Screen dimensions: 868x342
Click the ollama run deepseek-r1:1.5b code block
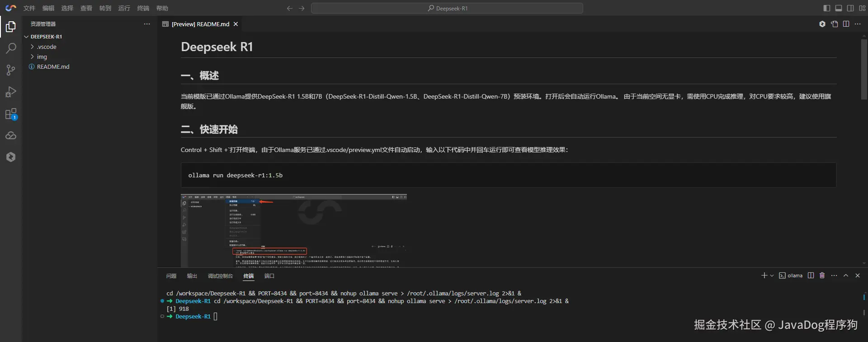[x=509, y=175]
